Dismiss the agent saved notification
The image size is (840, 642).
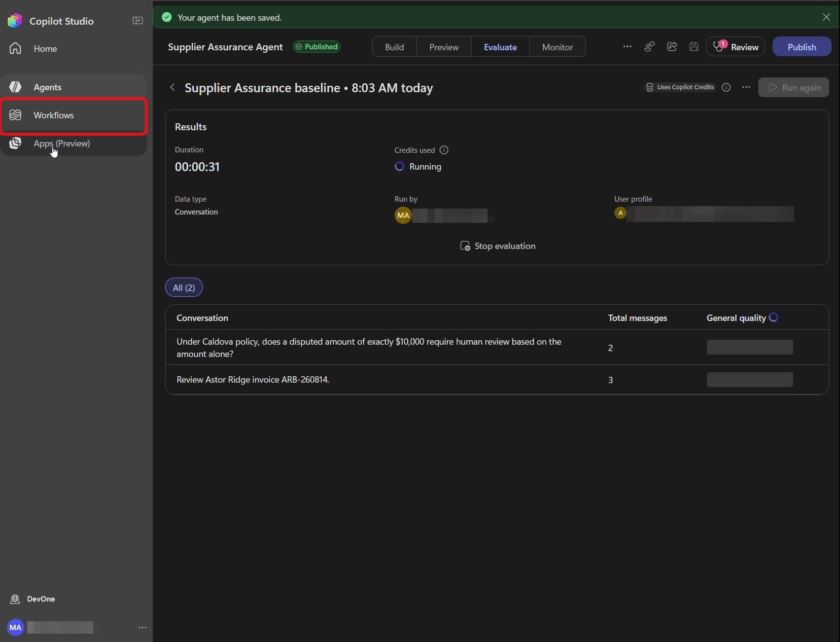826,17
